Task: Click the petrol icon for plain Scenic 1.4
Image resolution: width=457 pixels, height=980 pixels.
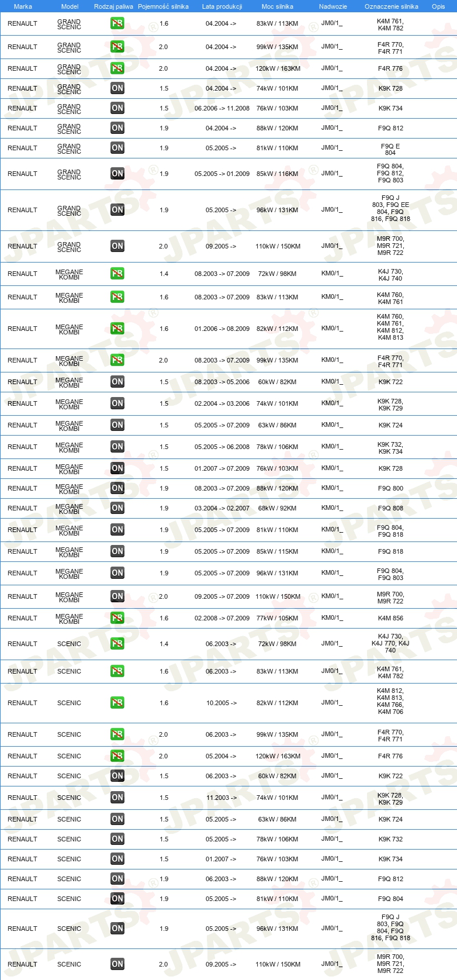Action: 117,644
